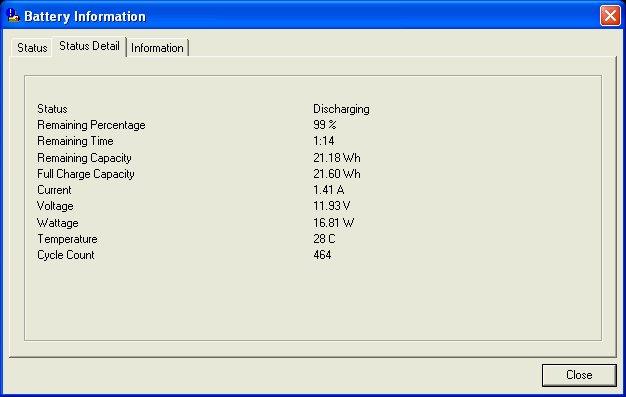Select the '464' cycle count value

pyautogui.click(x=322, y=255)
